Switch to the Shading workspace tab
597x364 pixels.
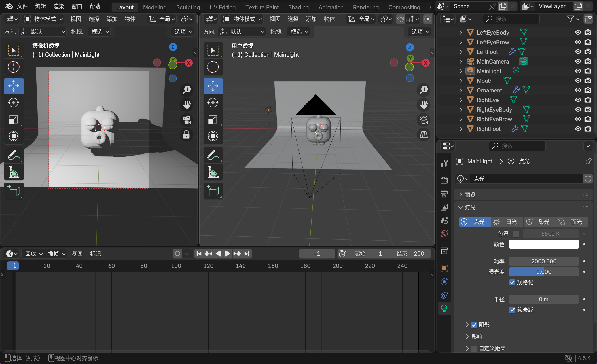tap(298, 7)
